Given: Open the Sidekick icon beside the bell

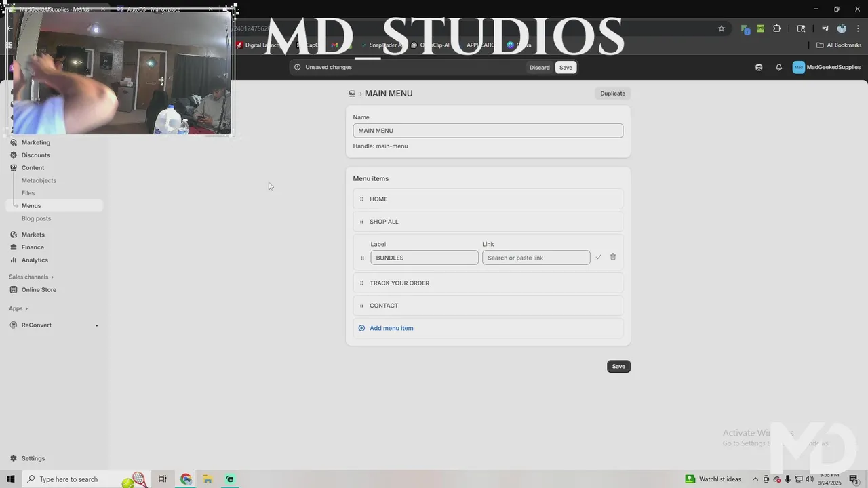Looking at the screenshot, I should [759, 67].
